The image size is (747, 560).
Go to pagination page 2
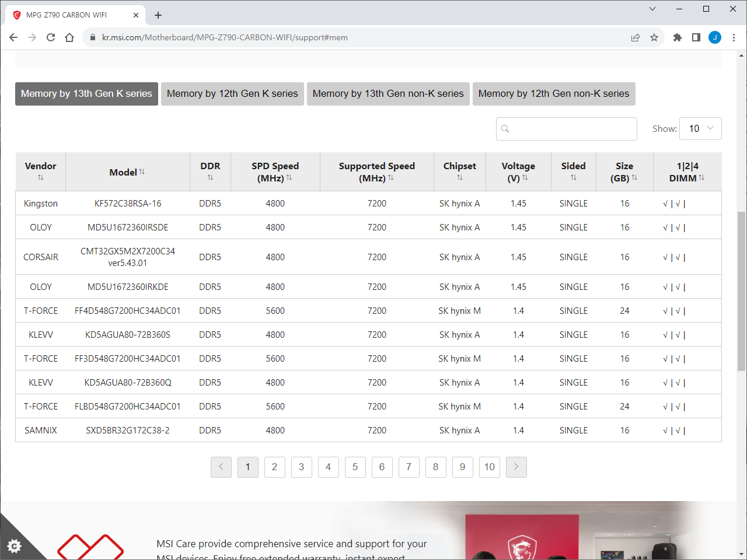click(x=275, y=467)
